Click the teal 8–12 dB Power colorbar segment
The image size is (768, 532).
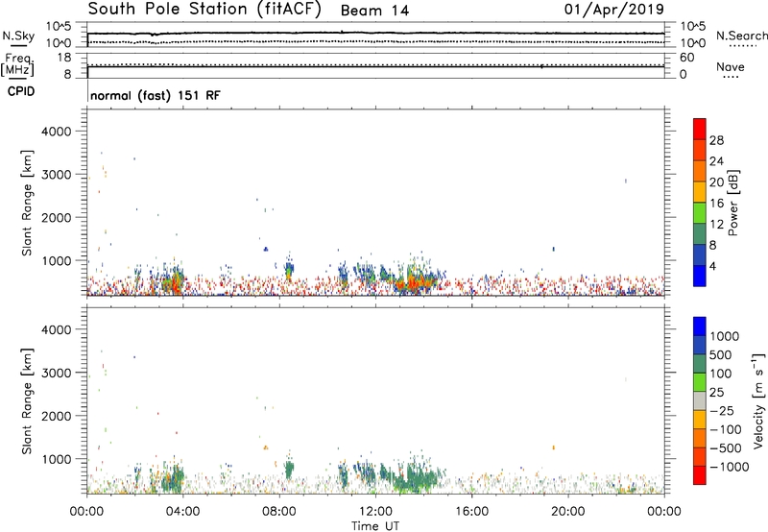tap(700, 233)
